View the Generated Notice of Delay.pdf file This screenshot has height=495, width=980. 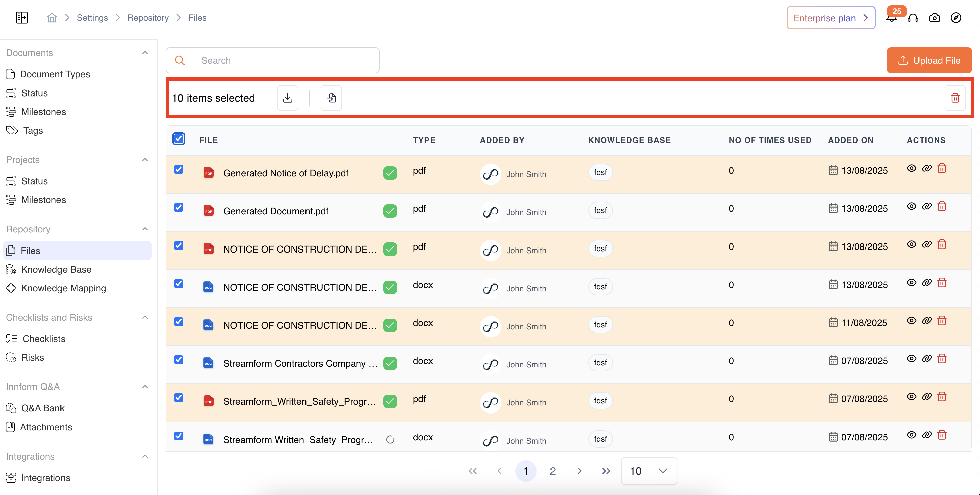[911, 168]
